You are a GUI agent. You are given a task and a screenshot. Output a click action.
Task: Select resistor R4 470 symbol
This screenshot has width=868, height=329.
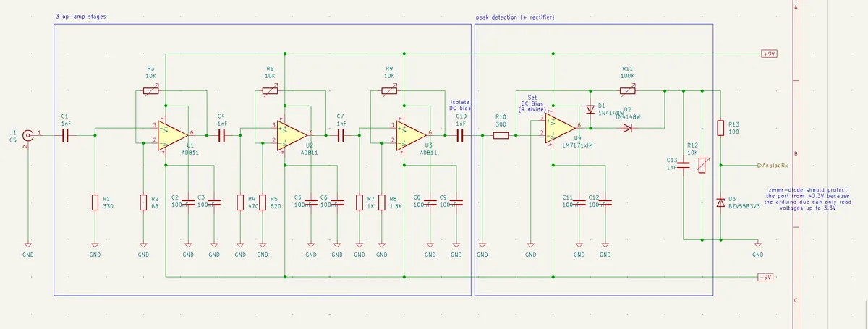click(240, 202)
